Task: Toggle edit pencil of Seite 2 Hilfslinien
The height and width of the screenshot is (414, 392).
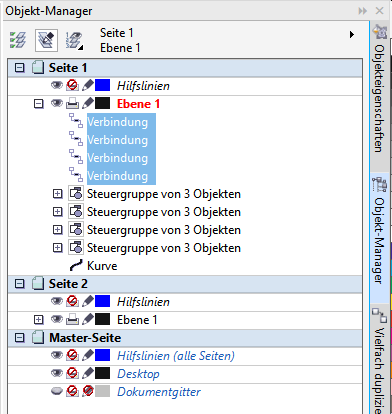Action: tap(87, 302)
